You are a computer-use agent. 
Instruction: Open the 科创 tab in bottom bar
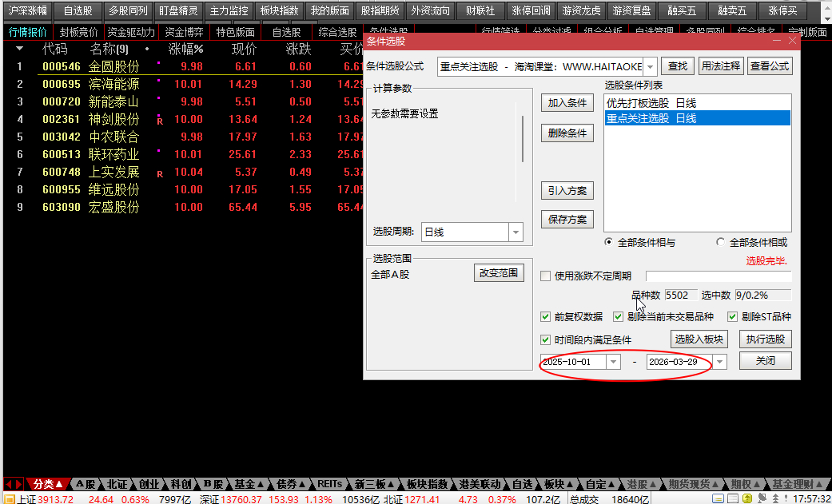(x=181, y=484)
